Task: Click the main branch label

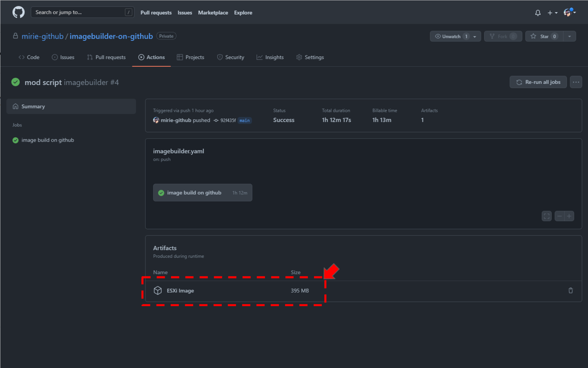Action: pos(245,120)
